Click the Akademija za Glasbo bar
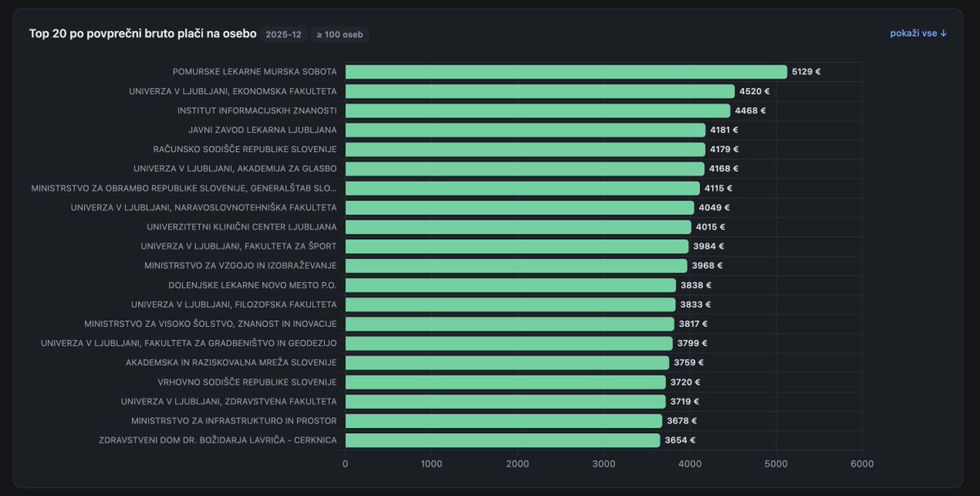The width and height of the screenshot is (980, 496). pyautogui.click(x=524, y=168)
